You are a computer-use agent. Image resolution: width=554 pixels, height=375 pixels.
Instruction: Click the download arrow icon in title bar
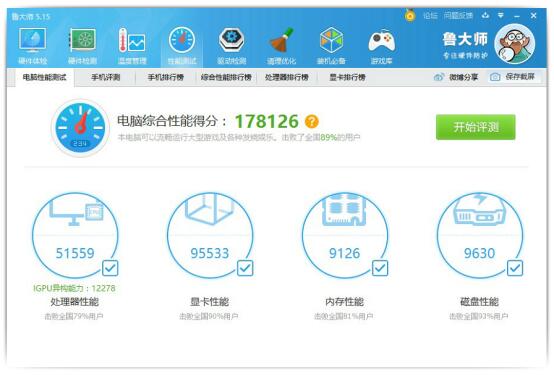485,15
